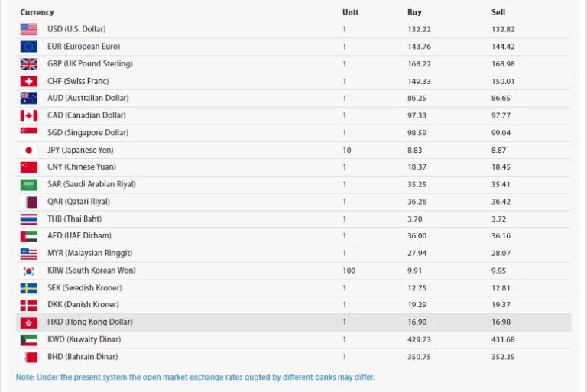Click the European Union flag icon
Screen dimensions: 587x392
coord(28,47)
